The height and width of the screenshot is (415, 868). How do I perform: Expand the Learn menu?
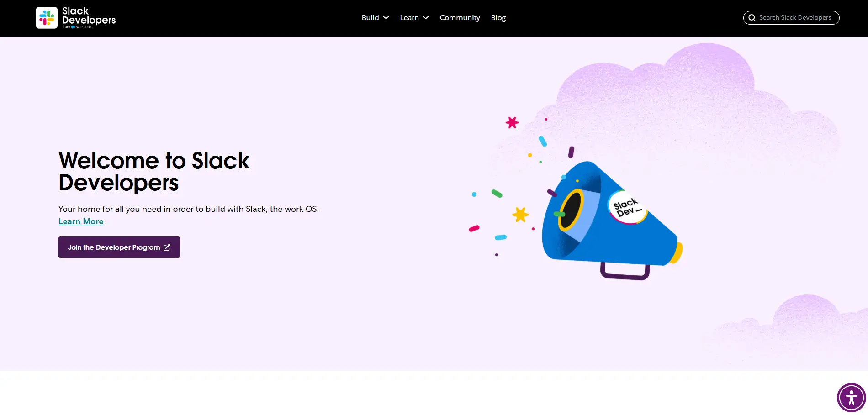point(414,18)
